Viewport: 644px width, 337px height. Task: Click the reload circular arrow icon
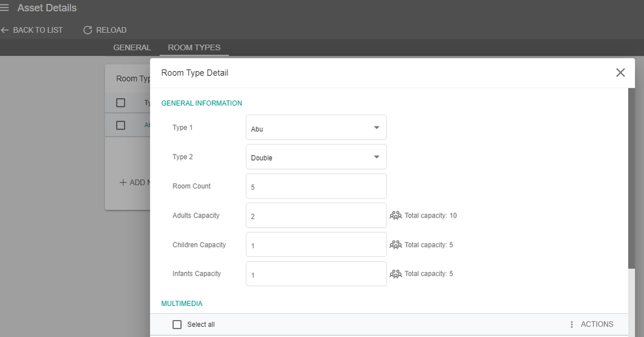(88, 30)
